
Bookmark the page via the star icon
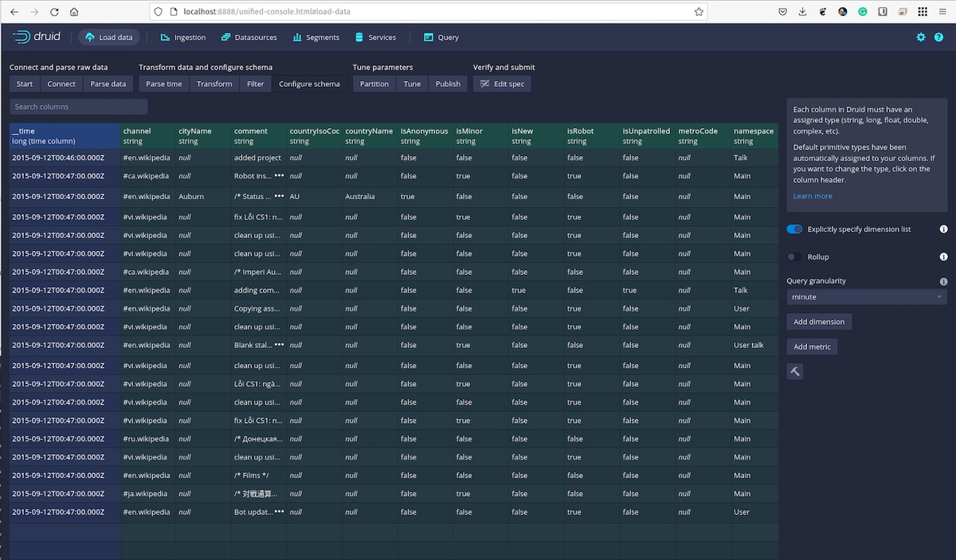[x=698, y=12]
